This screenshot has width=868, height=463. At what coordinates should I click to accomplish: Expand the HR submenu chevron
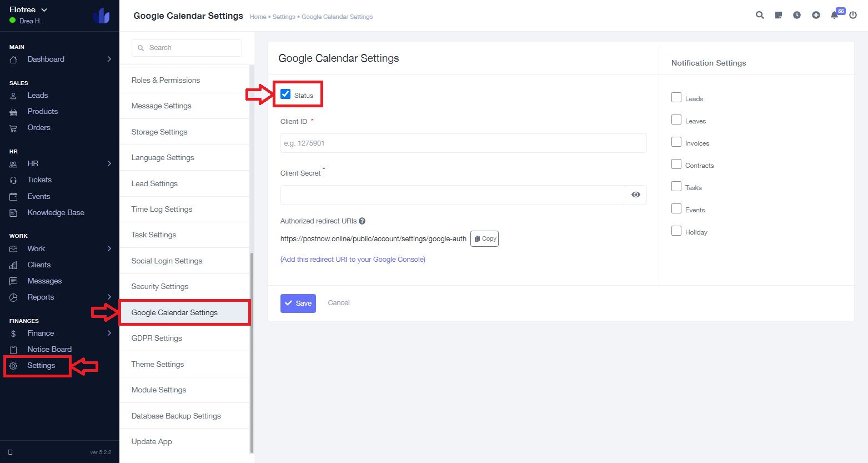pyautogui.click(x=109, y=163)
